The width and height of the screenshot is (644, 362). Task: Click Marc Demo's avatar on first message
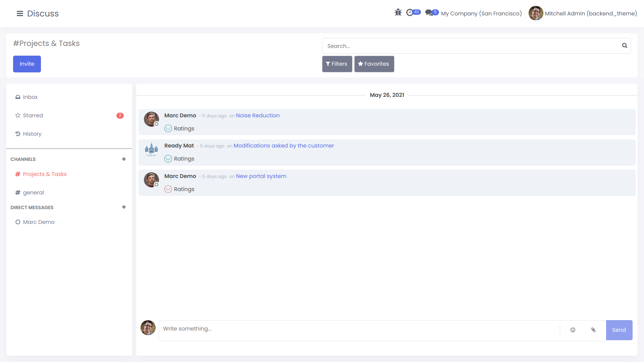(151, 119)
